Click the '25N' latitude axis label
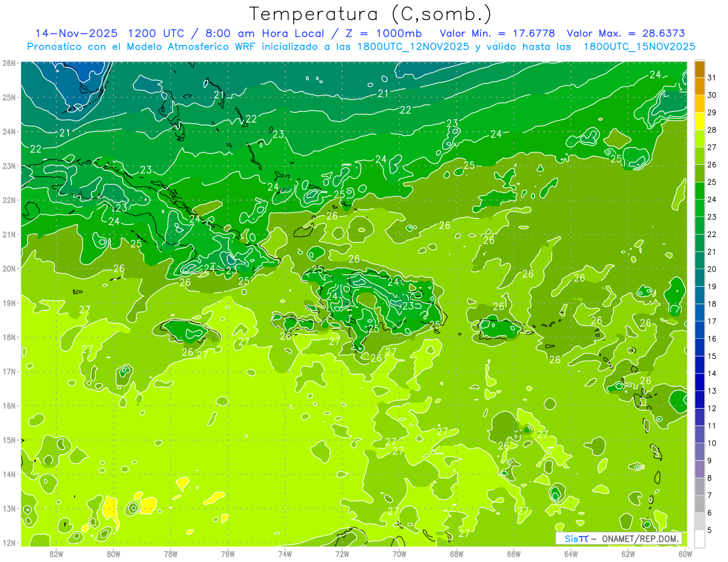This screenshot has width=728, height=562. [x=9, y=97]
